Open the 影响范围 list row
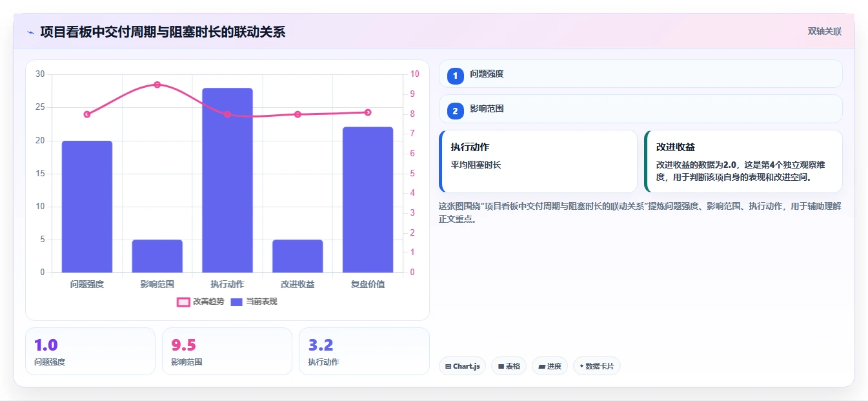Viewport: 868px width, 401px height. 640,109
